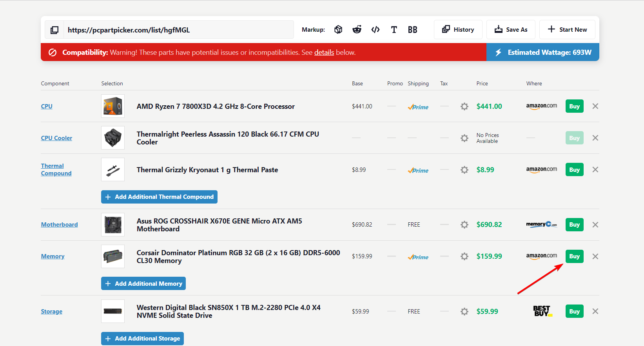Click the Estimated Wattage 693W banner
The height and width of the screenshot is (346, 644).
[543, 52]
